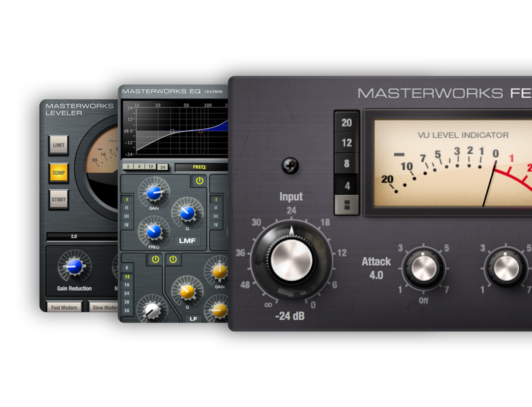Select ratio 8 on FET compressor
The width and height of the screenshot is (532, 407).
point(346,164)
